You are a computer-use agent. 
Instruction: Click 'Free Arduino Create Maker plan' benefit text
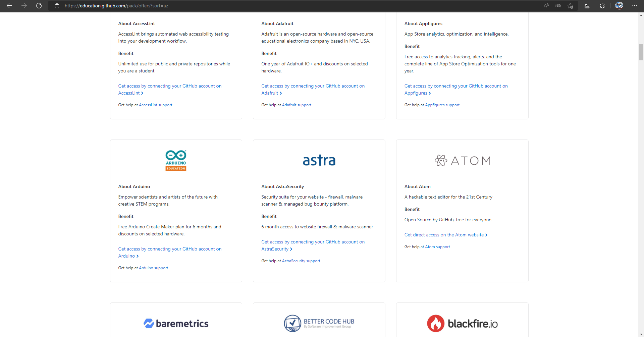169,230
